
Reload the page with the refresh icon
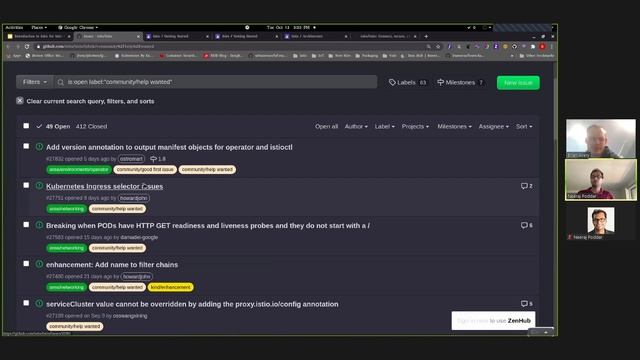tap(27, 47)
